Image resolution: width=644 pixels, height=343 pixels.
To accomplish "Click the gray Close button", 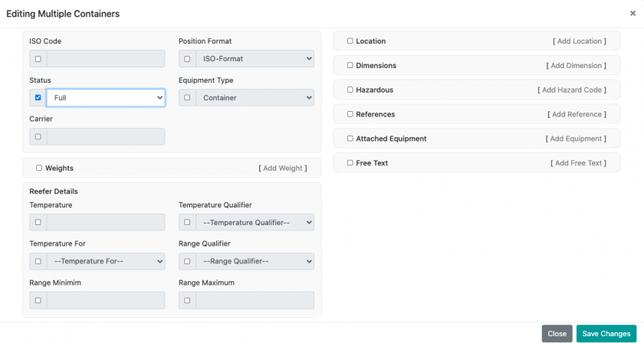I will pos(557,334).
